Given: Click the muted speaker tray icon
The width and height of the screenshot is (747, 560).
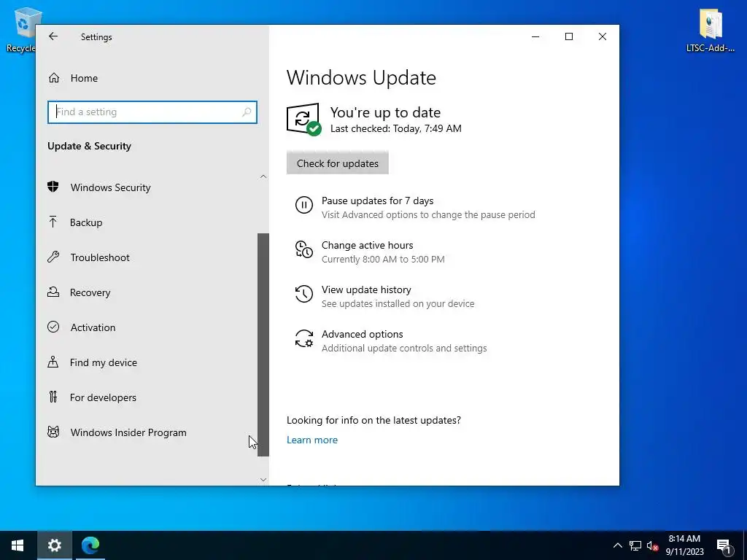Looking at the screenshot, I should coord(652,545).
